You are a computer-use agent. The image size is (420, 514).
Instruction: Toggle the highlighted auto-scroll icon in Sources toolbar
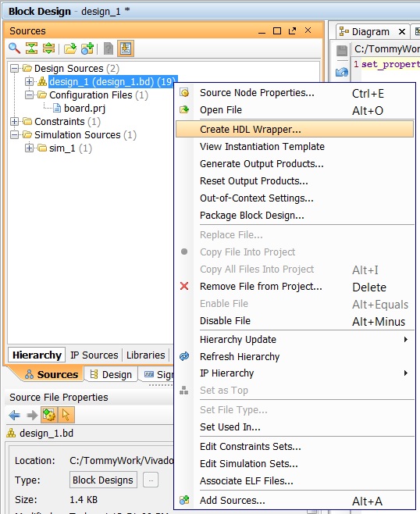[126, 48]
